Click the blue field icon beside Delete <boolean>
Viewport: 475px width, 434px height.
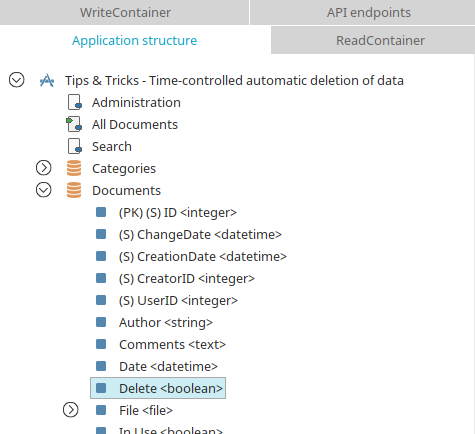(101, 388)
